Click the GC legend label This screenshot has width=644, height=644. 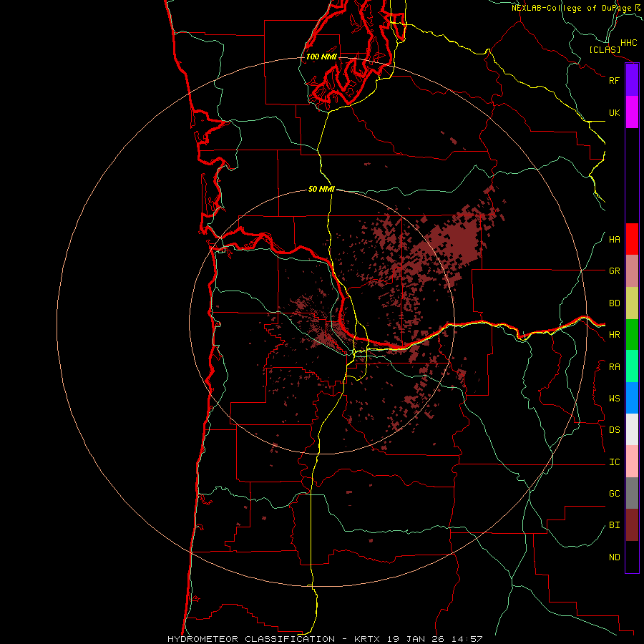(615, 494)
